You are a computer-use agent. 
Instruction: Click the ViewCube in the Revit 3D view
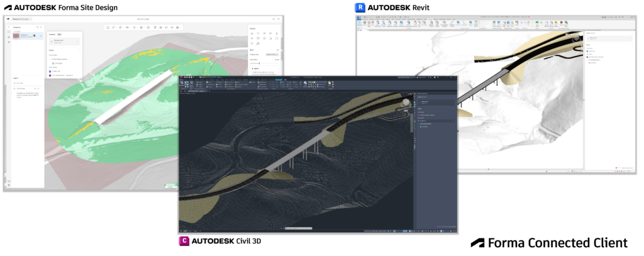point(577,38)
